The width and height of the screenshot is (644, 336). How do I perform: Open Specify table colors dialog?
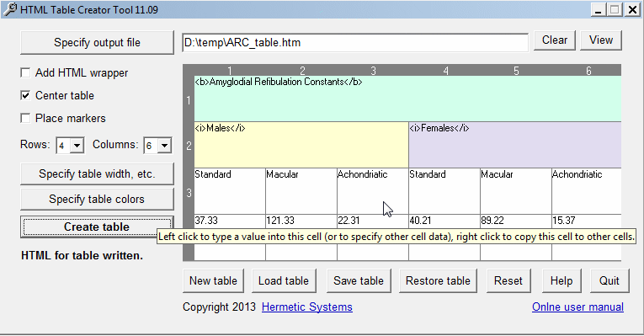97,200
